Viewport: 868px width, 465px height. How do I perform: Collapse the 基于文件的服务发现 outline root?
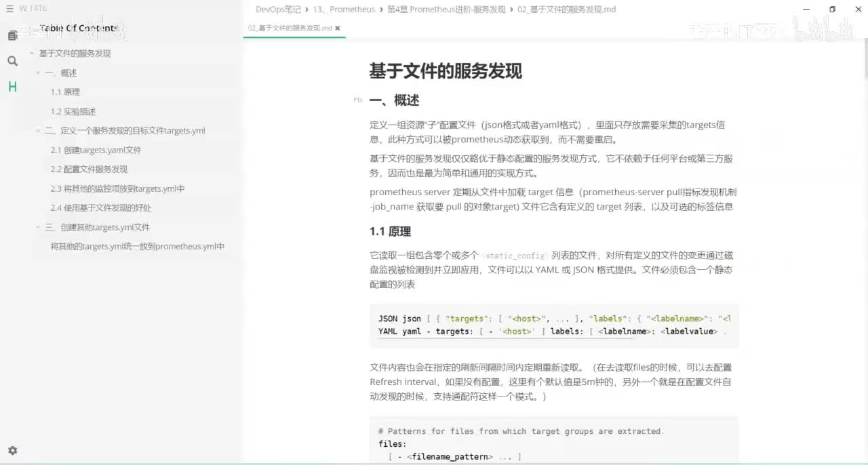(31, 54)
